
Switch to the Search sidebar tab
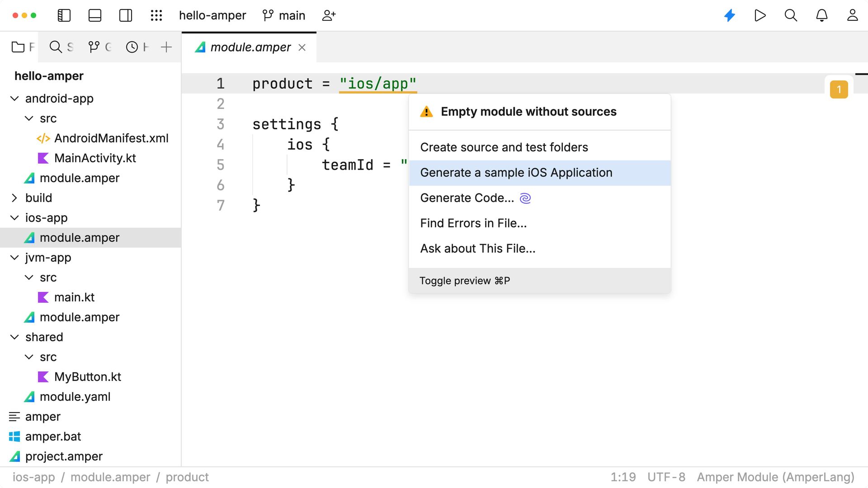click(x=61, y=47)
